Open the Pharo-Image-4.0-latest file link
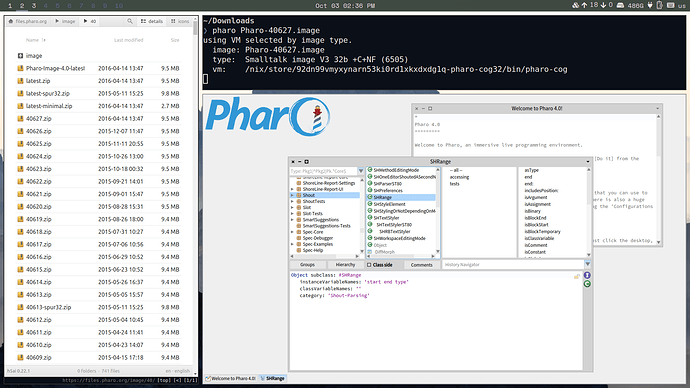Image resolution: width=690 pixels, height=388 pixels. (x=55, y=68)
